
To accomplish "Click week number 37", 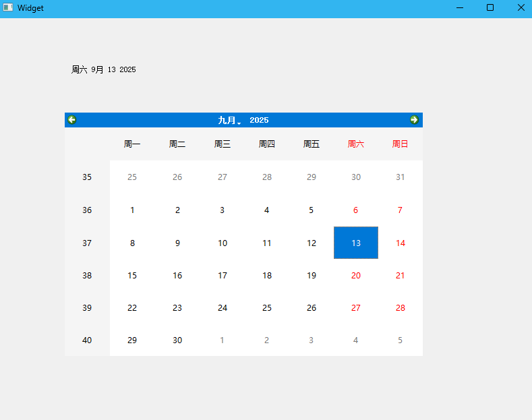I will pyautogui.click(x=87, y=243).
